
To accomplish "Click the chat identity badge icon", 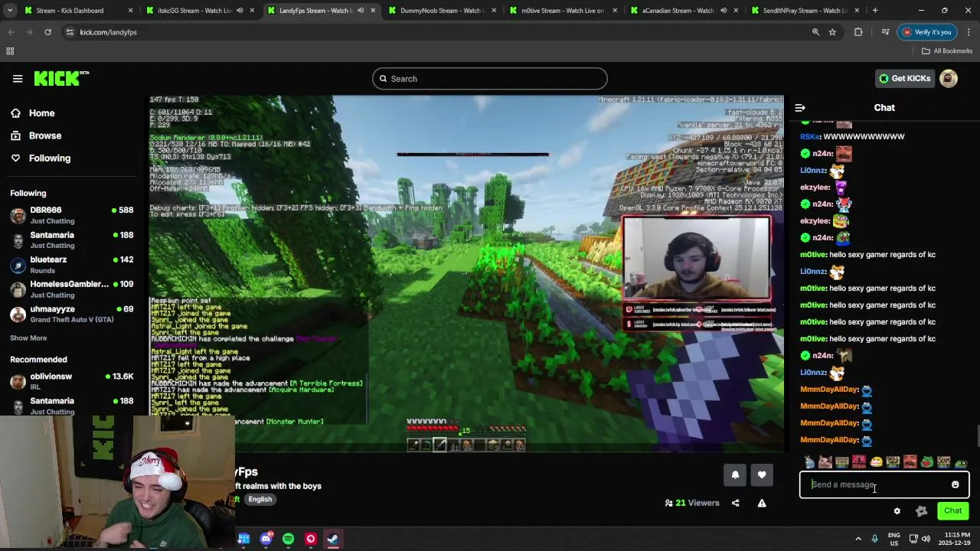I will (x=921, y=511).
